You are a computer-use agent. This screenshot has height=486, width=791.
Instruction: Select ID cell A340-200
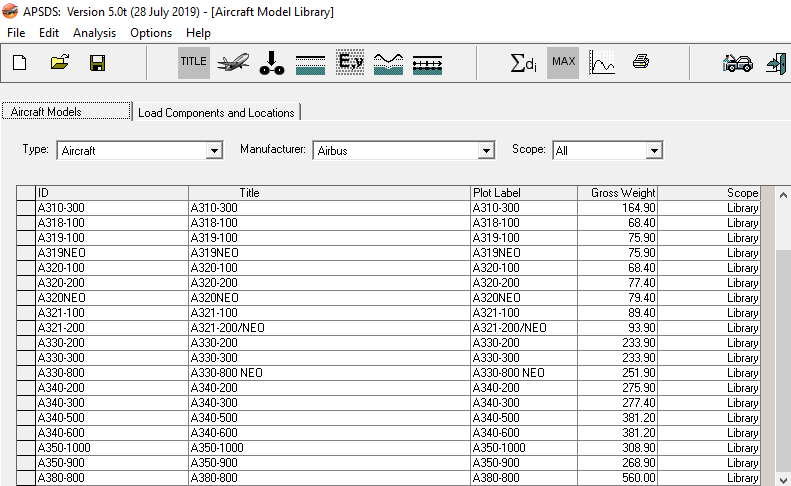coord(112,388)
